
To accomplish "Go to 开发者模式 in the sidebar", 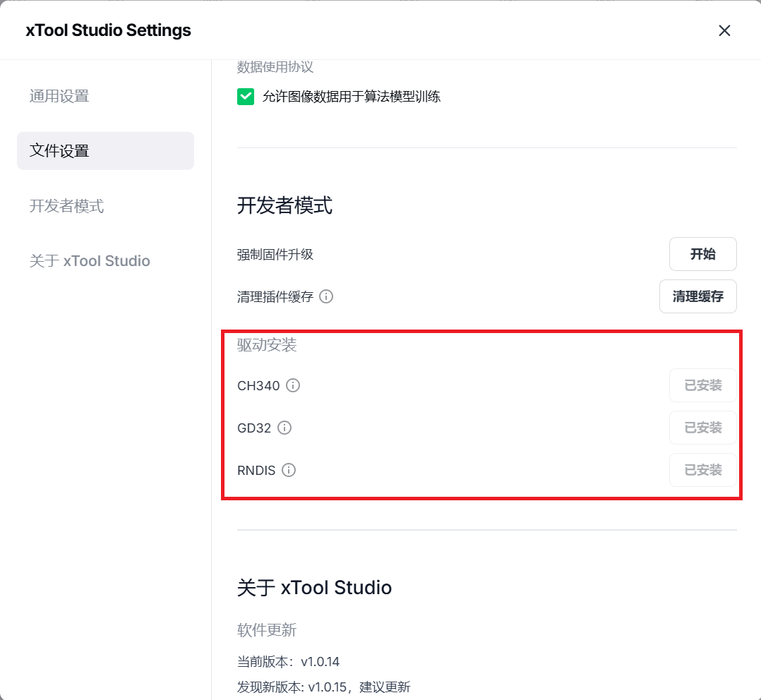I will click(x=66, y=206).
